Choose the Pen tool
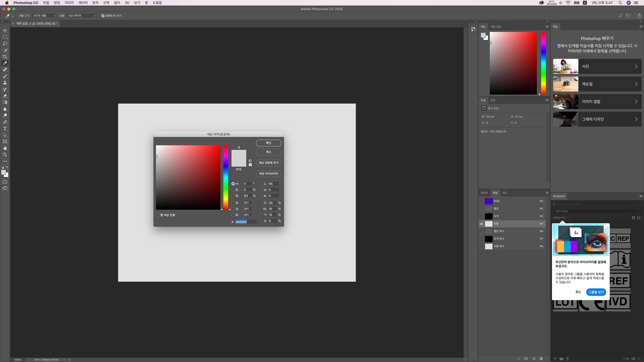Screen dimensions: 644x362 (x=5, y=122)
